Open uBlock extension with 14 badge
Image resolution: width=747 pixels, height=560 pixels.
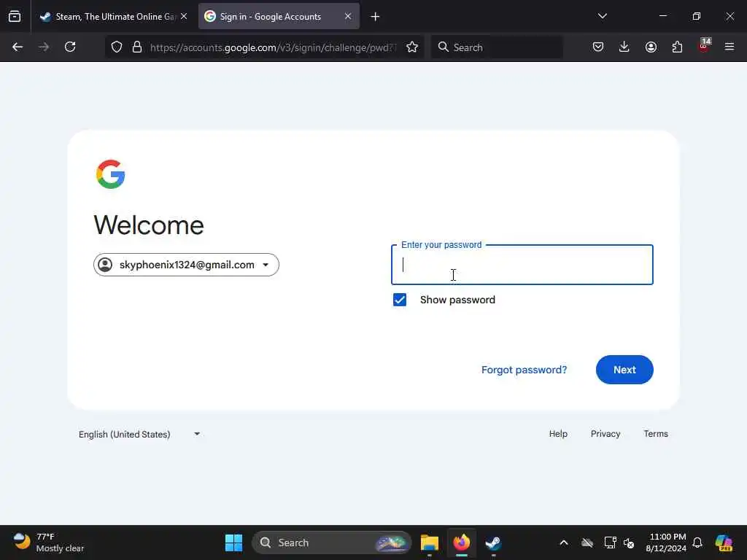click(x=704, y=46)
